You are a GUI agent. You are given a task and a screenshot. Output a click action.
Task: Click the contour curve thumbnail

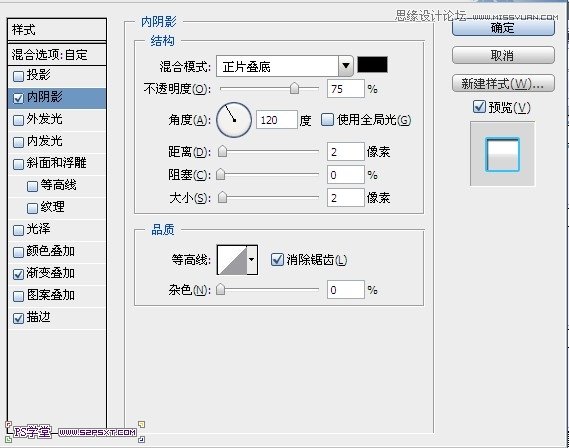pyautogui.click(x=232, y=260)
